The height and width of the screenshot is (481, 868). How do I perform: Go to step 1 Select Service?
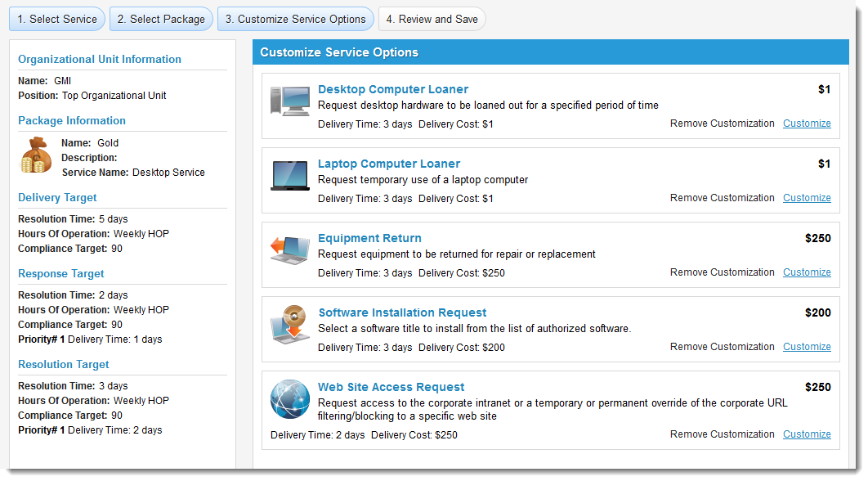57,19
